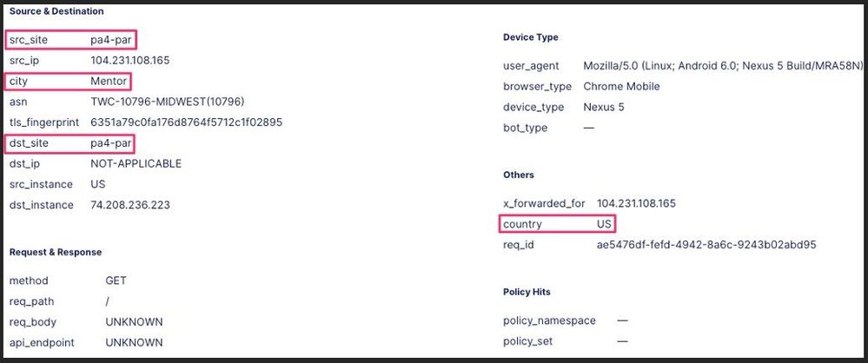Select the country value US
Image resolution: width=868 pixels, height=363 pixels.
click(x=604, y=224)
